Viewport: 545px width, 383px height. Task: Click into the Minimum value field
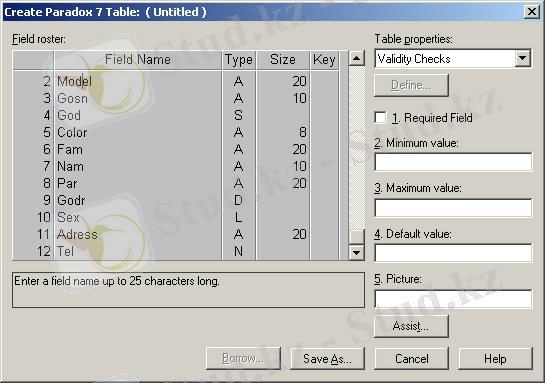(453, 162)
